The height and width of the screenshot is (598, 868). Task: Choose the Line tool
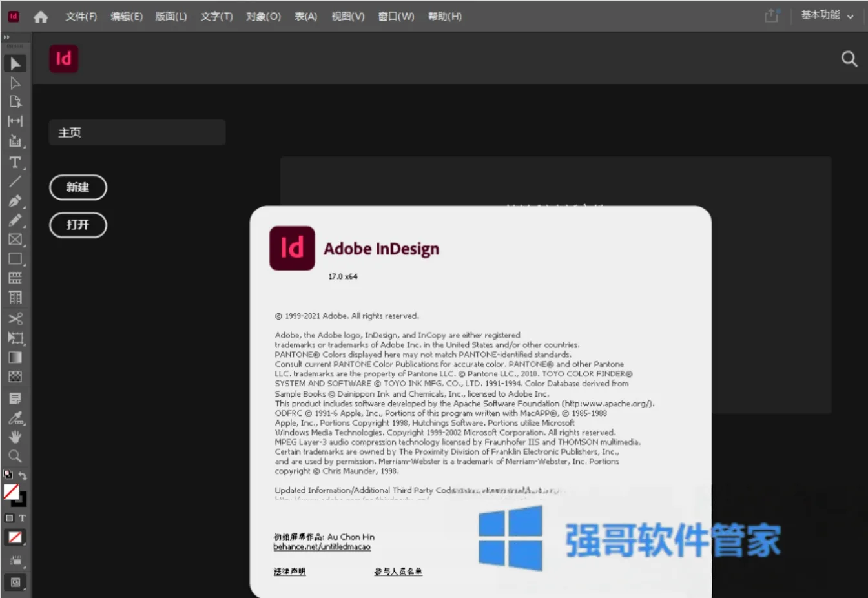15,181
